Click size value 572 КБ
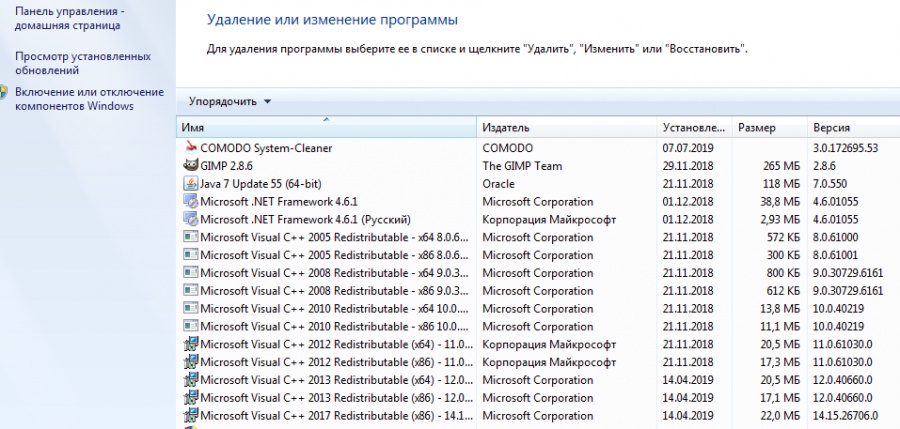900x429 pixels. click(x=783, y=237)
